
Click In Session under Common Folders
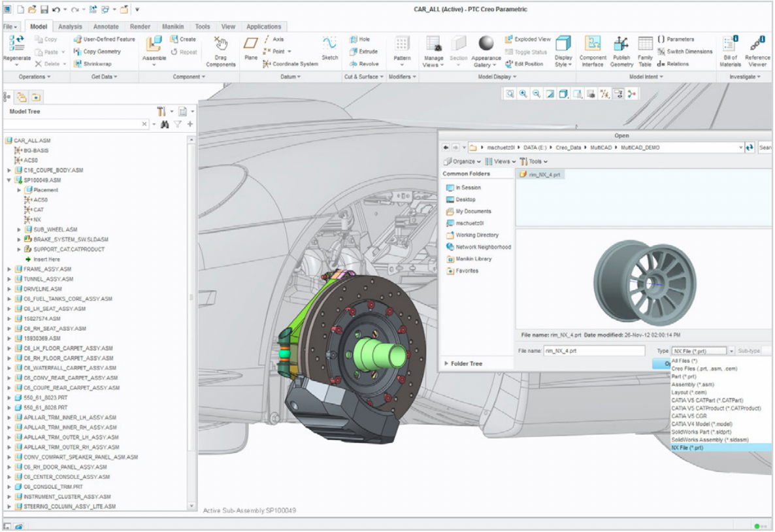tap(465, 187)
